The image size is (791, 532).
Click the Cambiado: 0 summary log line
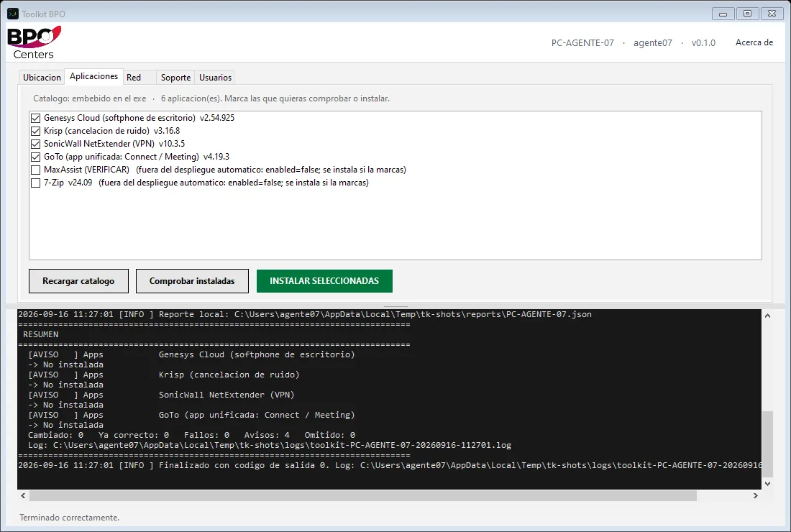192,435
